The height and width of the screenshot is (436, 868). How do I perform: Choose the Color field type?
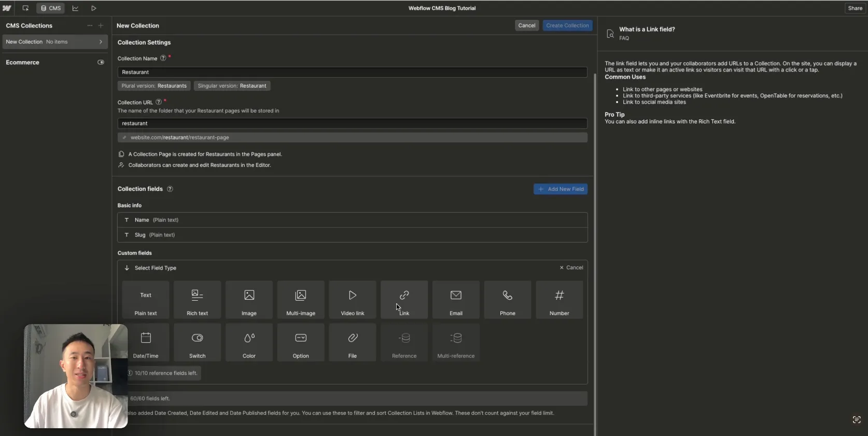(x=249, y=342)
